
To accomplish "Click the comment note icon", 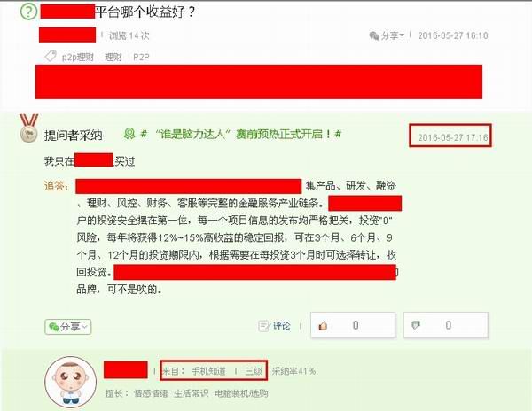I will pos(264,326).
